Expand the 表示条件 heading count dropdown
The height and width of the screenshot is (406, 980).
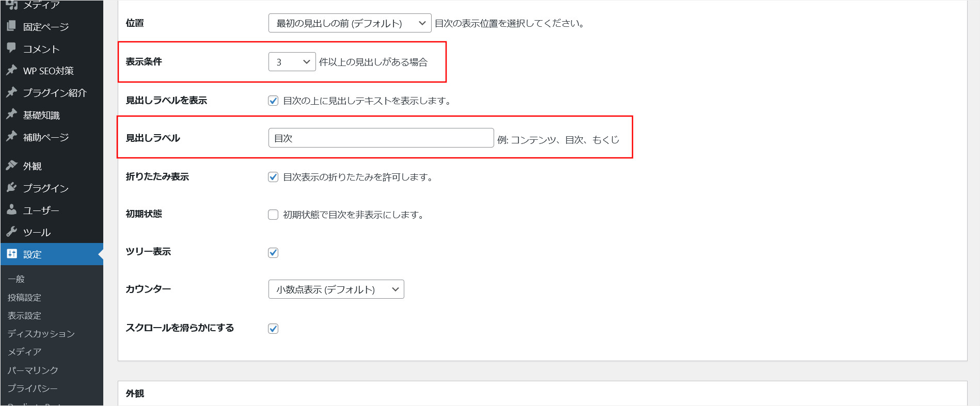click(292, 62)
